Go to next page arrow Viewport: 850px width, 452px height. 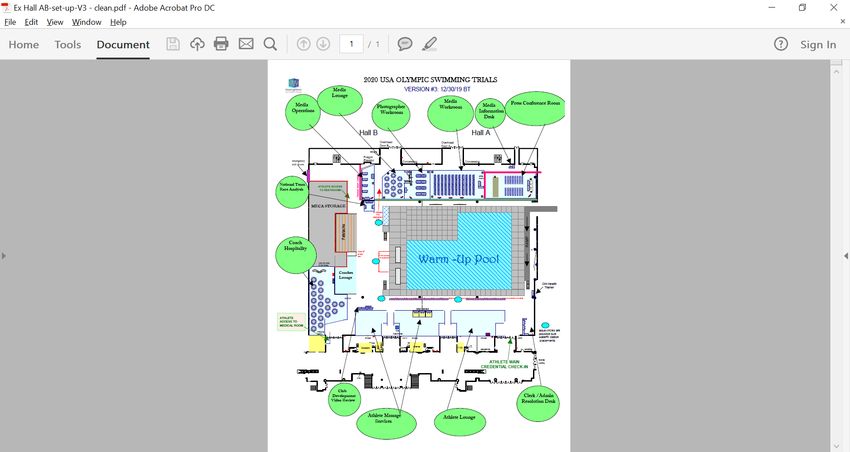(323, 44)
